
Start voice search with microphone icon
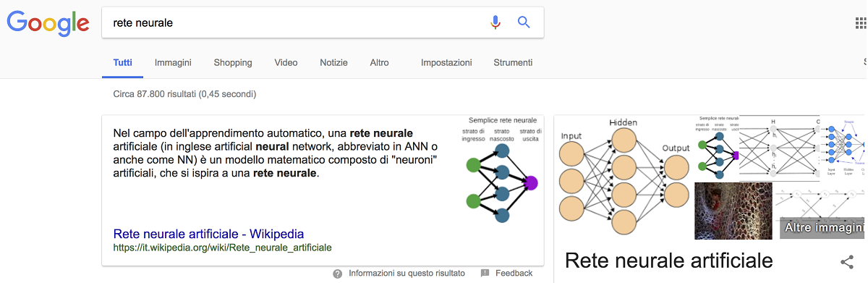pyautogui.click(x=495, y=22)
